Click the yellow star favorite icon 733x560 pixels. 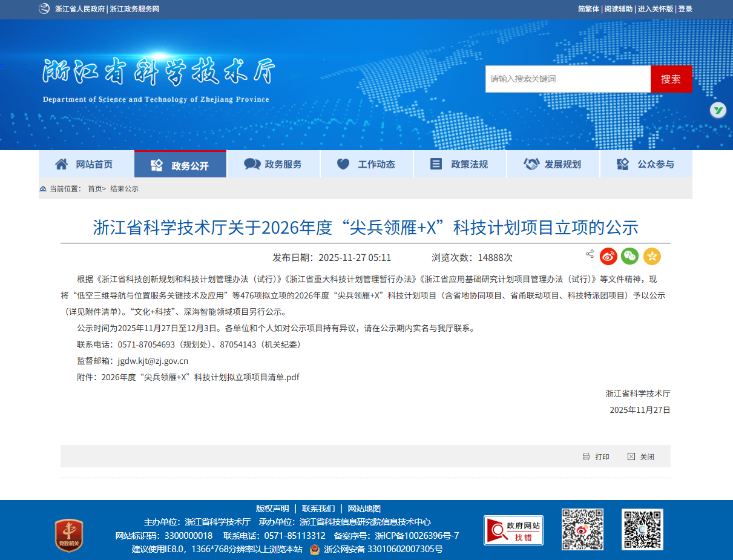652,257
